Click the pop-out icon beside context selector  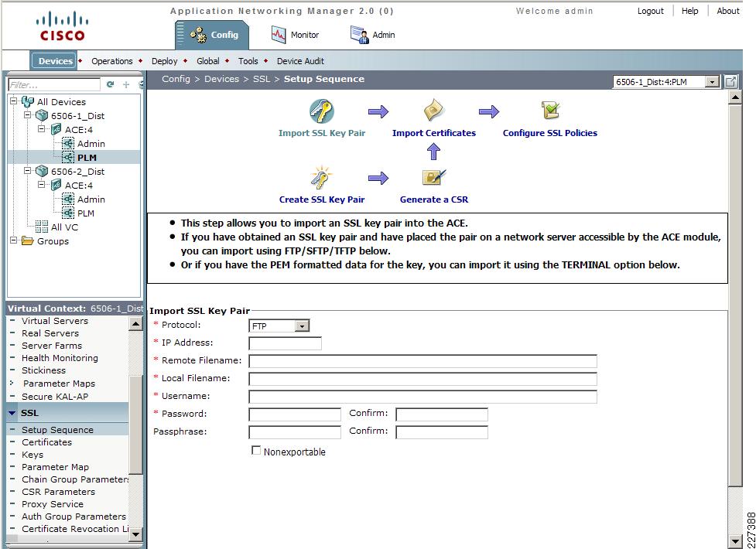pyautogui.click(x=731, y=82)
